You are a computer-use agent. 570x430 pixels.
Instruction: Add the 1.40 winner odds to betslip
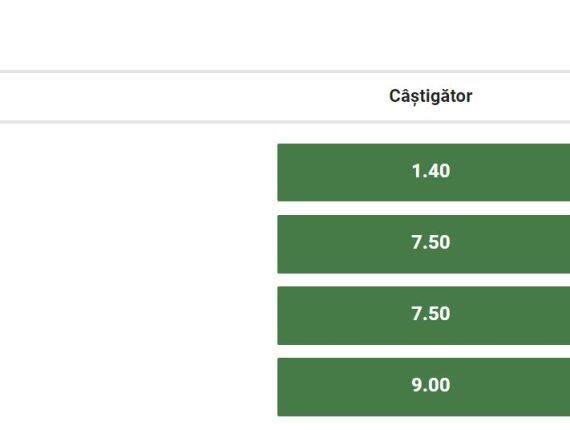click(x=424, y=172)
